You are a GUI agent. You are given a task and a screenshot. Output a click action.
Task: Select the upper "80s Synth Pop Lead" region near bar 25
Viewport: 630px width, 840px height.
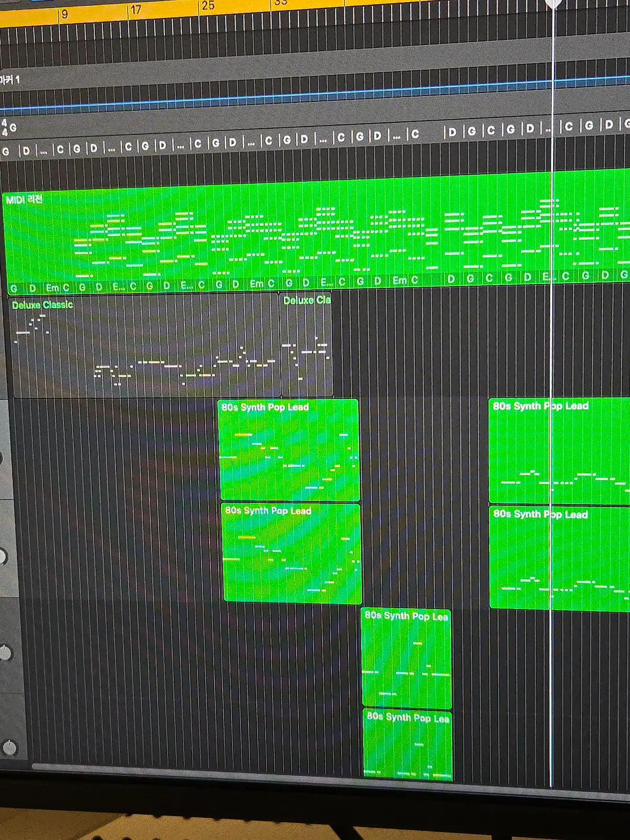click(289, 450)
